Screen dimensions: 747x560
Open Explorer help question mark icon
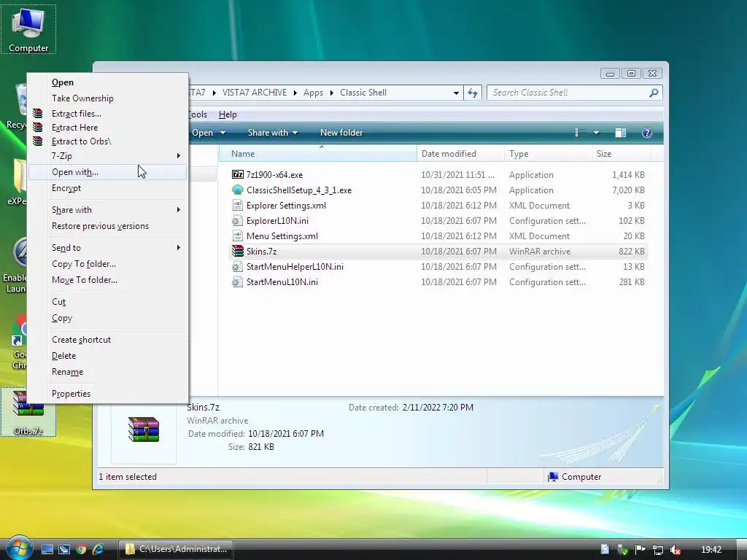(646, 133)
